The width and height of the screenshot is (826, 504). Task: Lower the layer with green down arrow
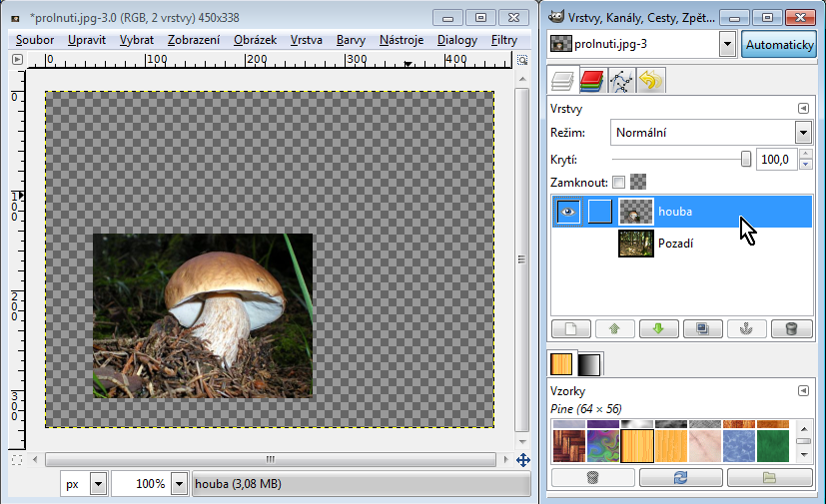659,328
